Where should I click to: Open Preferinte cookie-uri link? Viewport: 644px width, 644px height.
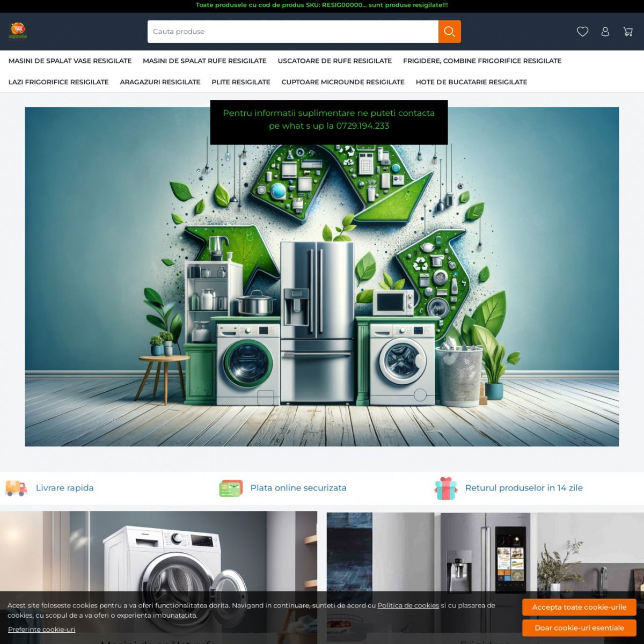click(41, 630)
